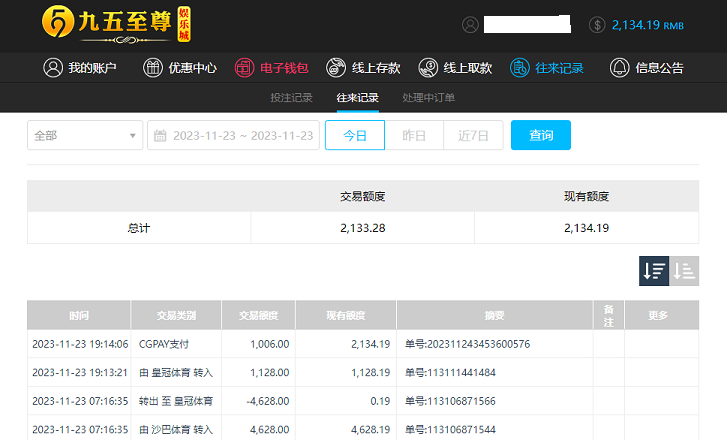Click total transaction amount 2,133.28
Image resolution: width=727 pixels, height=440 pixels.
pos(363,228)
